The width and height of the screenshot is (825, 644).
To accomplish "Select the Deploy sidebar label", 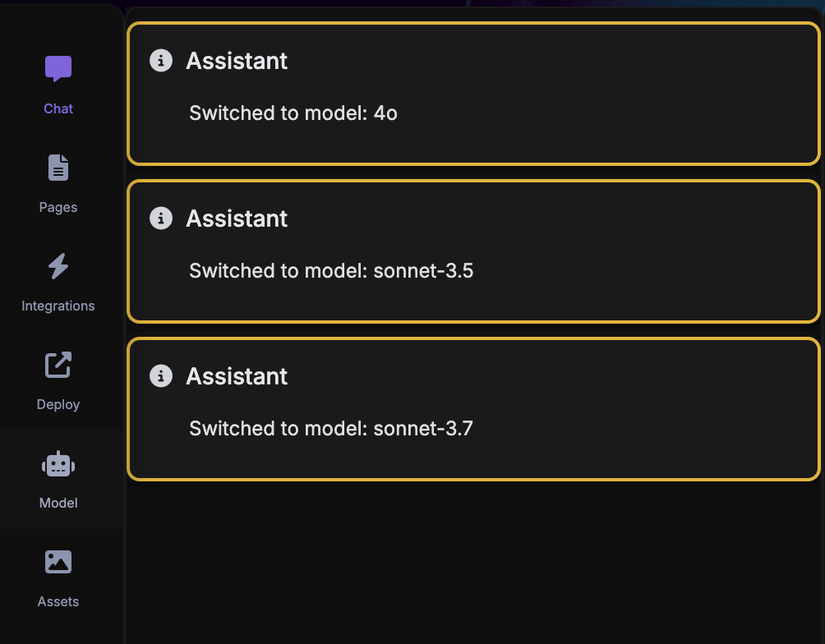I will click(x=58, y=404).
